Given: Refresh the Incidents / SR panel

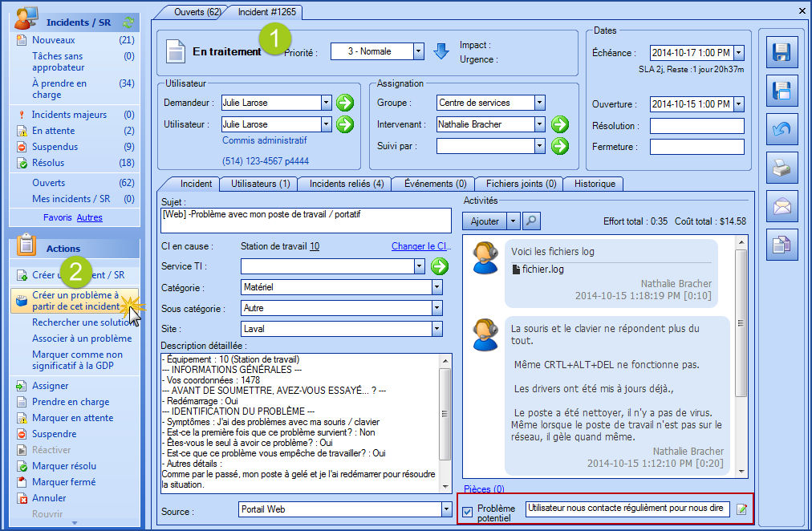Looking at the screenshot, I should 128,22.
